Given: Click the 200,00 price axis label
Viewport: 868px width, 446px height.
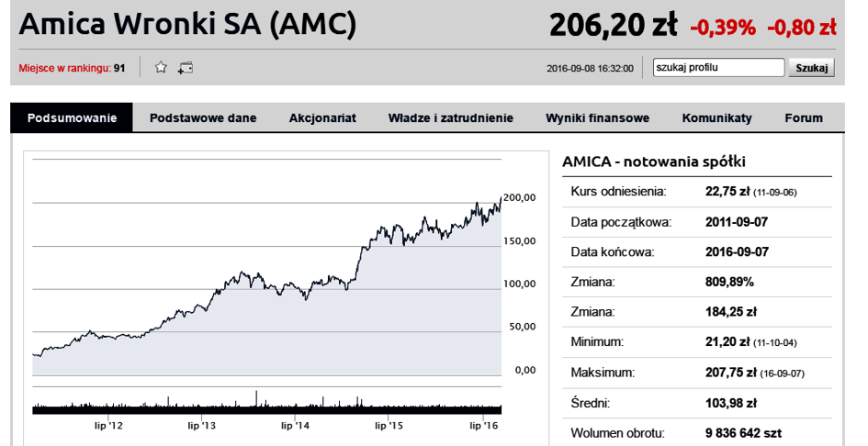Looking at the screenshot, I should tap(519, 197).
